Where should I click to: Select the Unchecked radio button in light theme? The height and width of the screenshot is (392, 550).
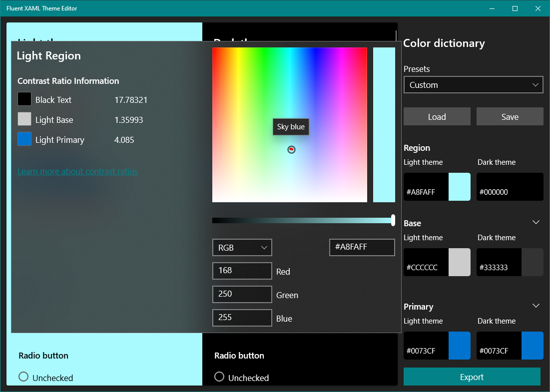23,378
